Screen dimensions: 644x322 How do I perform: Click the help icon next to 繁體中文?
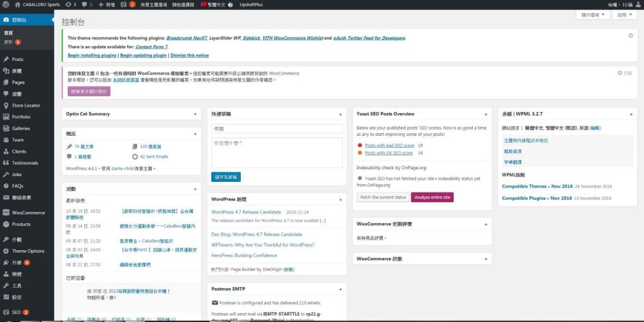[x=230, y=5]
